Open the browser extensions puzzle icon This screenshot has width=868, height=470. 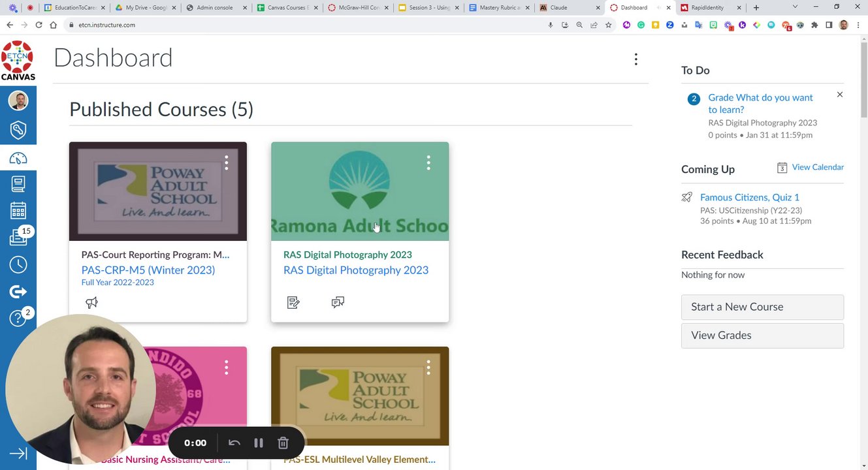point(814,25)
